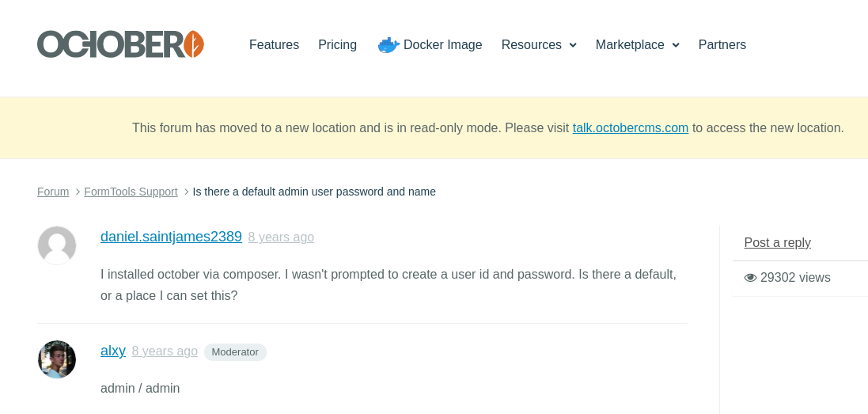This screenshot has width=868, height=414.
Task: Expand the Marketplace dropdown chevron
Action: [x=676, y=45]
